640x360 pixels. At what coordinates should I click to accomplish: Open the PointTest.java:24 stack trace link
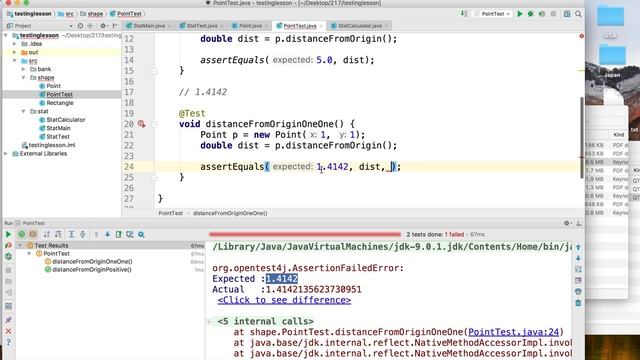[513, 332]
